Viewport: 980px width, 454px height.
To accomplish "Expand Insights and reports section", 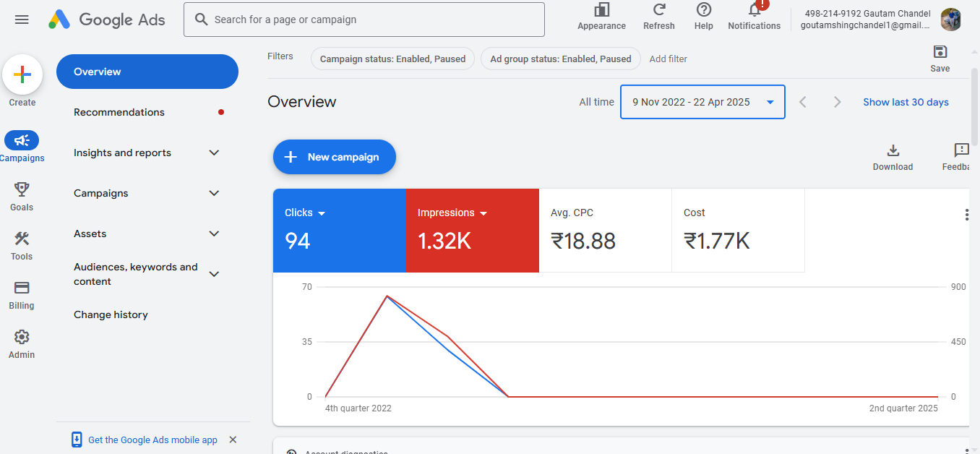I will [x=214, y=153].
